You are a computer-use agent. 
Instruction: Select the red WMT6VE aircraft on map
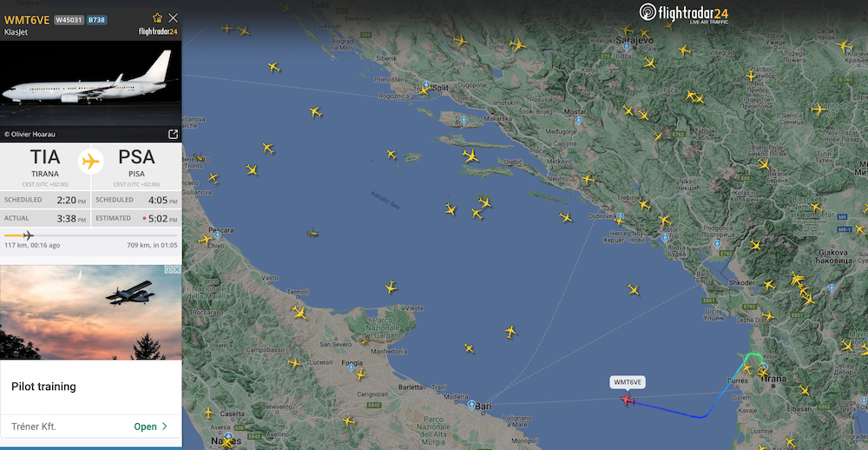(x=627, y=399)
